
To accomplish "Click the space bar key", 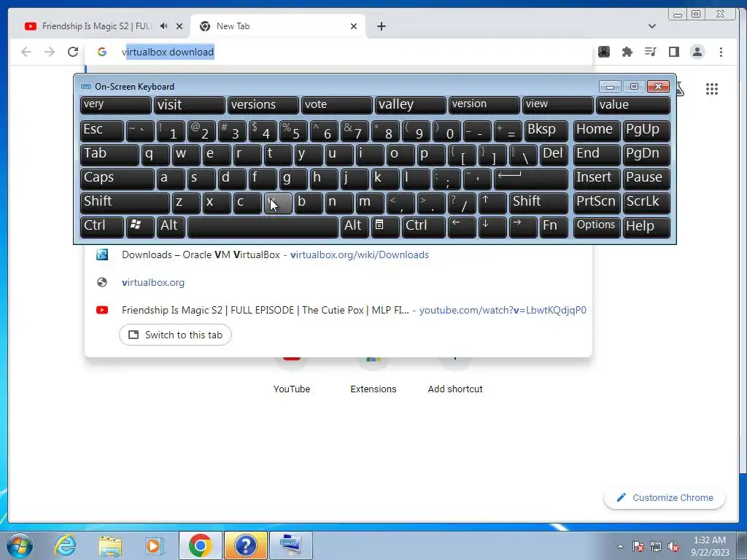I will 263,227.
